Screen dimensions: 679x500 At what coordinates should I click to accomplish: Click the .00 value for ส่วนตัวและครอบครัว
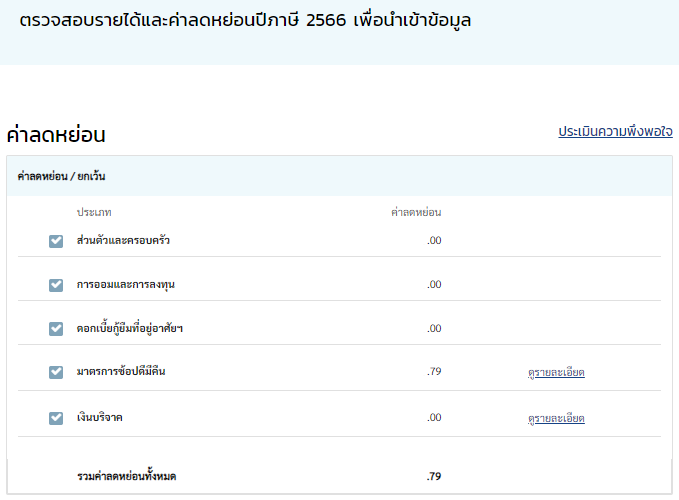click(434, 240)
